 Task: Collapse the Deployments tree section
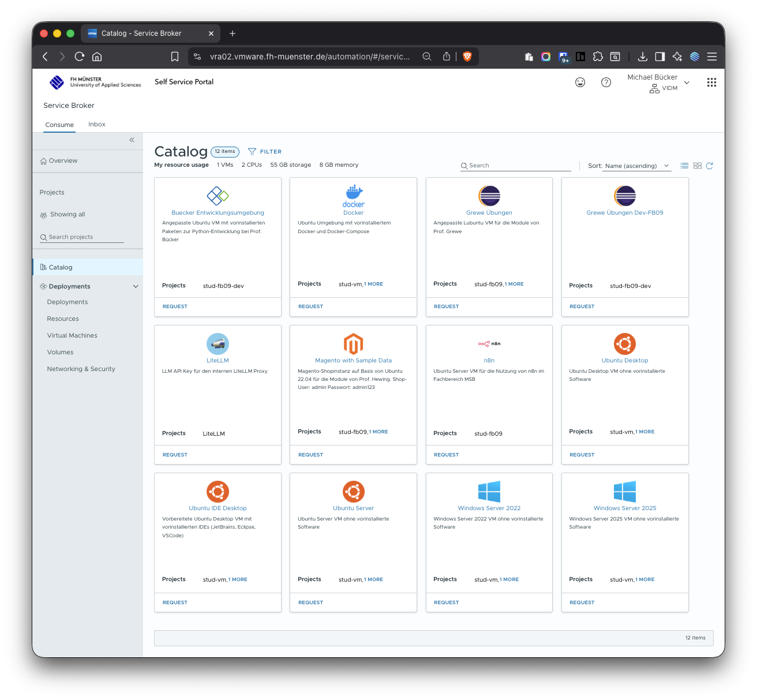coord(136,286)
